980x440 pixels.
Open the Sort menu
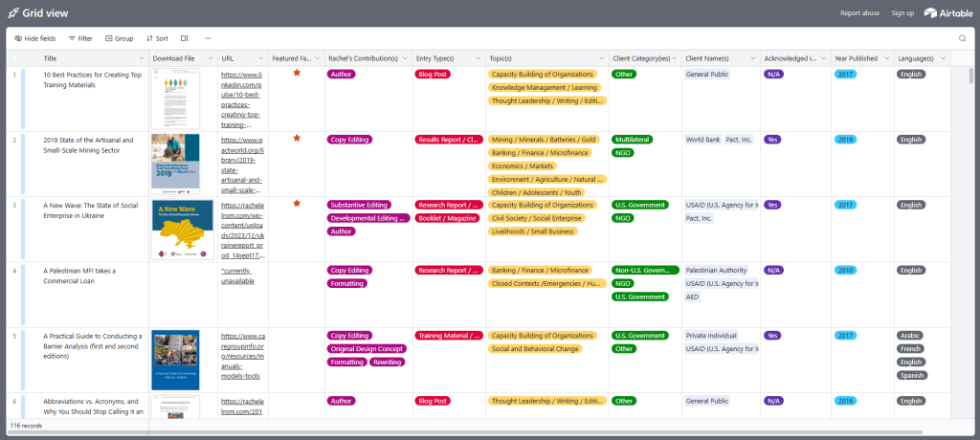pyautogui.click(x=157, y=38)
